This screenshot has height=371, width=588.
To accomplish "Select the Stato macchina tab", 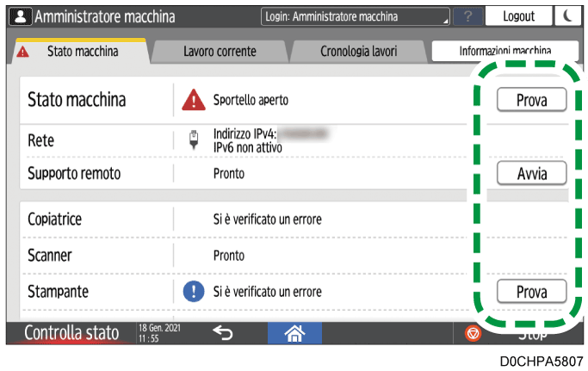I will [x=82, y=52].
